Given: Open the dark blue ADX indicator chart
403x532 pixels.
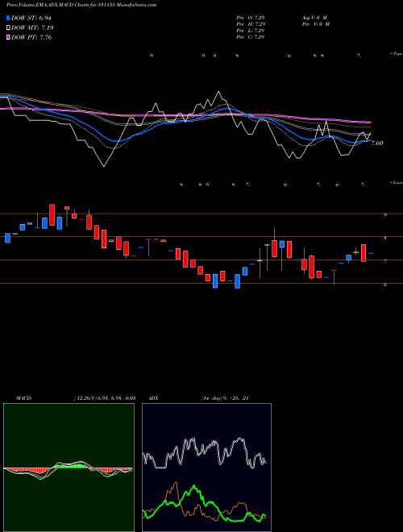Looking at the screenshot, I should [206, 468].
